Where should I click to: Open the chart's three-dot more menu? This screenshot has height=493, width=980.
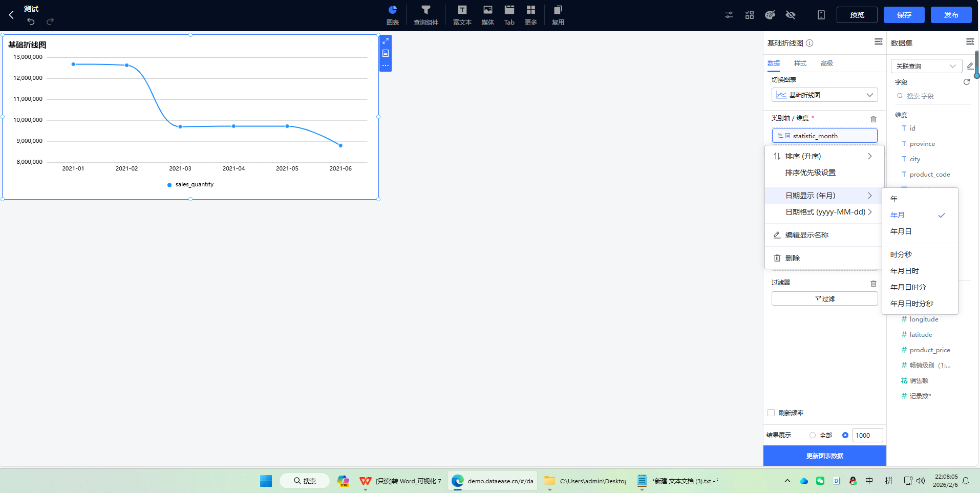point(386,66)
